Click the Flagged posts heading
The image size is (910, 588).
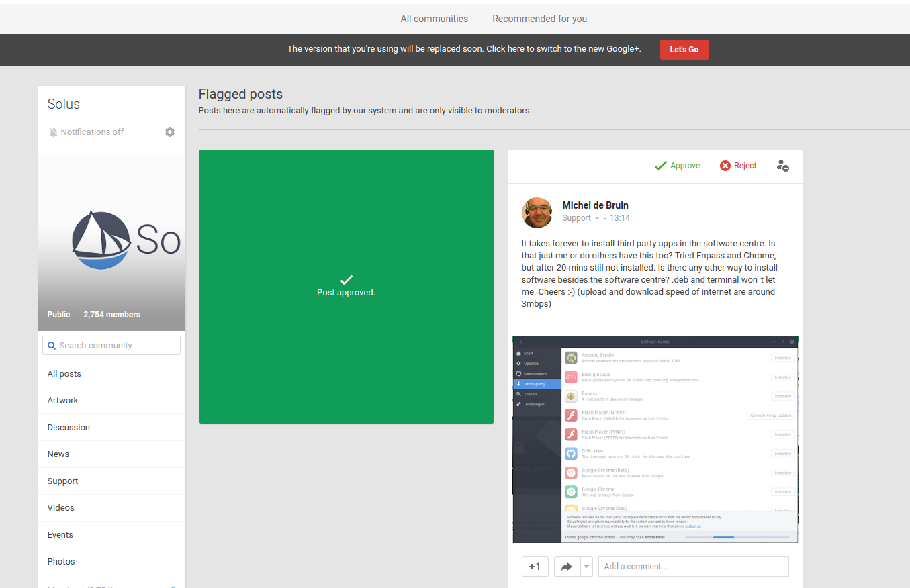point(241,95)
